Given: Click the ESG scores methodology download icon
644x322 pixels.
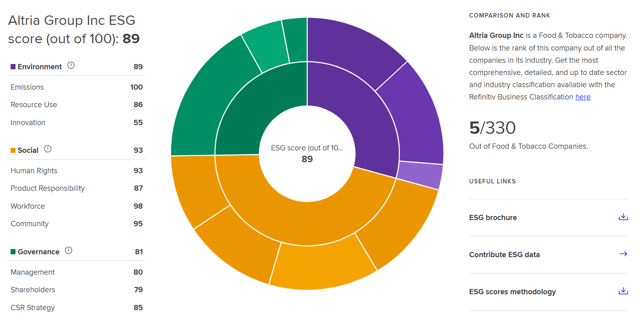Looking at the screenshot, I should click(x=623, y=291).
